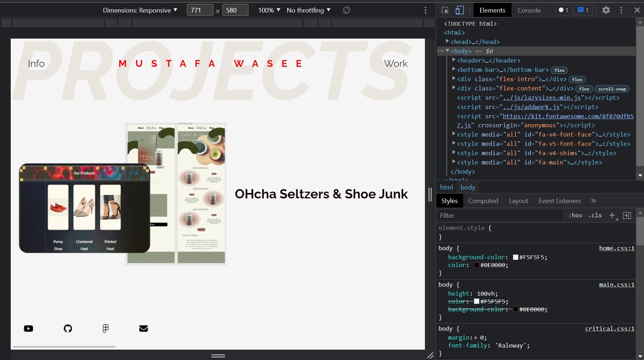Toggle the device toolbar mode

pos(460,10)
